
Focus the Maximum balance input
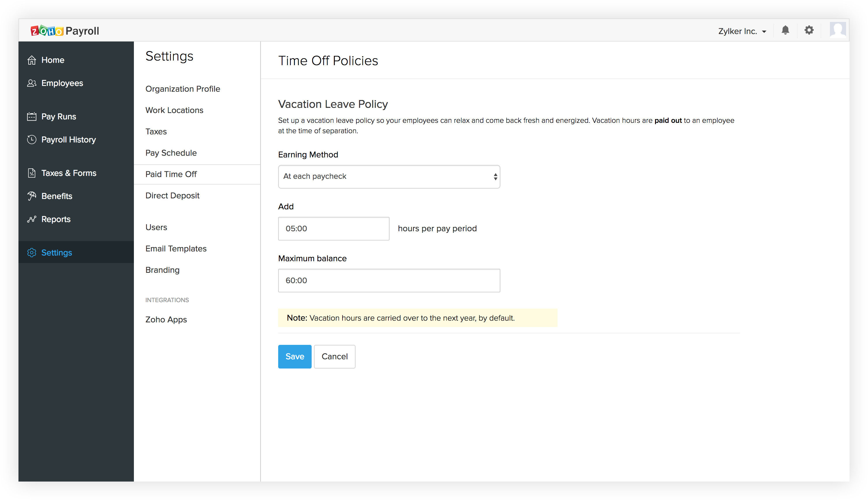coord(389,280)
